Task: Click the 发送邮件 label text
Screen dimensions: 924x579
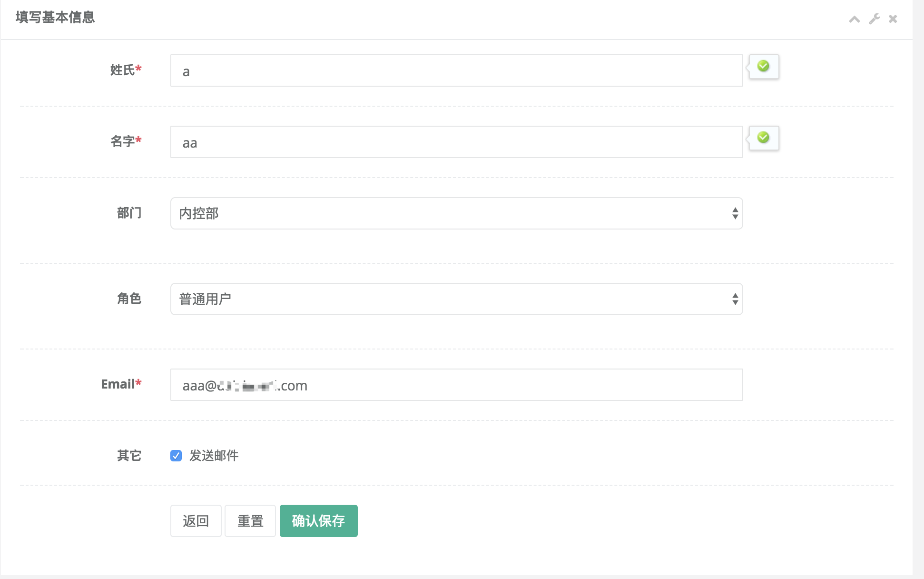Action: click(214, 456)
